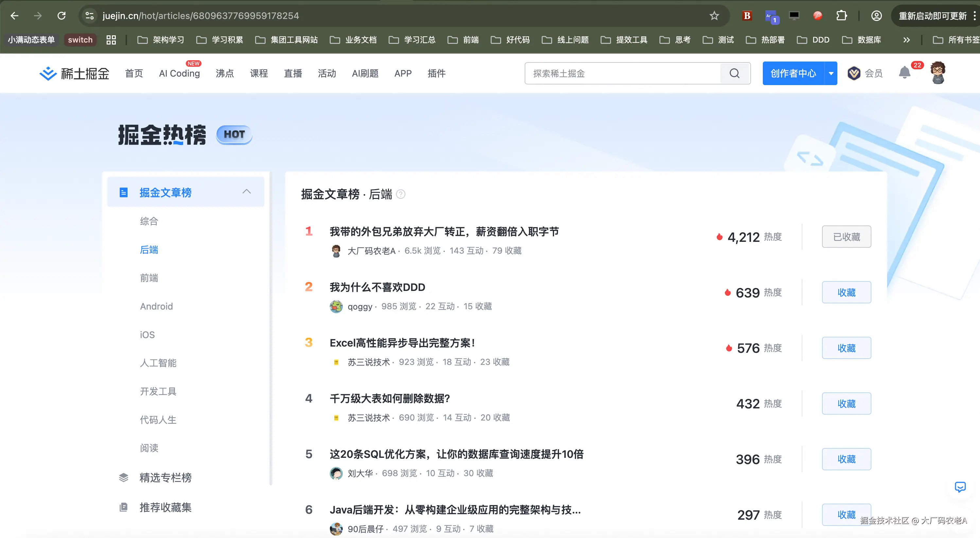The image size is (980, 538).
Task: Unfavorite article 1 via the 已收藏 button
Action: [847, 236]
